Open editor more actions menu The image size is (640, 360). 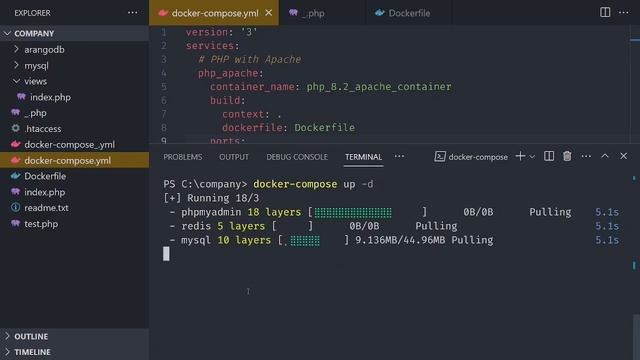point(624,13)
